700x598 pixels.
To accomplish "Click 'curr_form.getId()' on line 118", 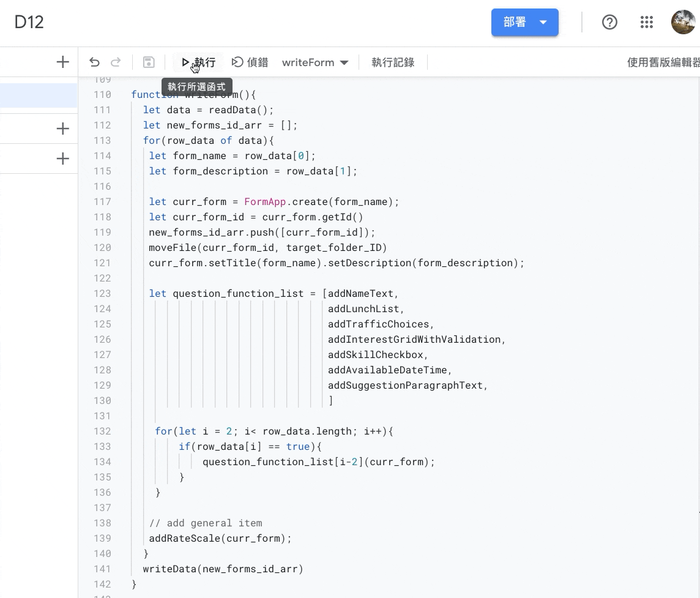I will [313, 217].
